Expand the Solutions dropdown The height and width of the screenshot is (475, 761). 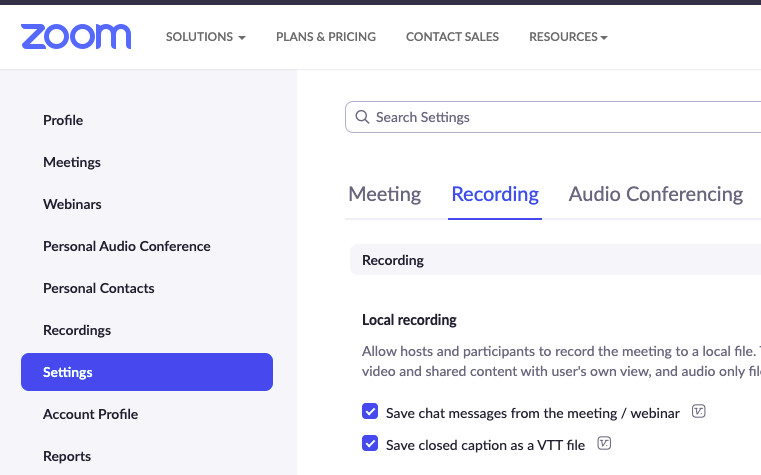205,37
